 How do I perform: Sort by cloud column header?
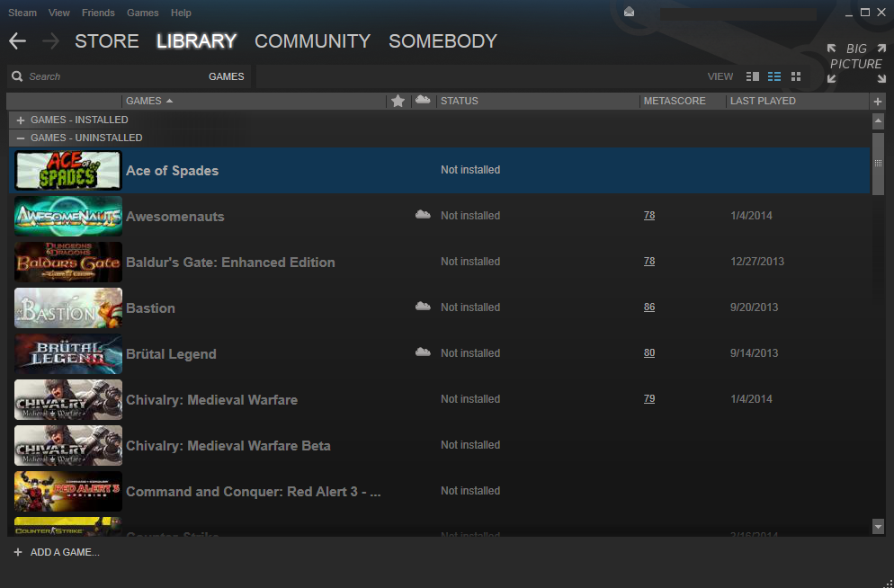[x=423, y=101]
